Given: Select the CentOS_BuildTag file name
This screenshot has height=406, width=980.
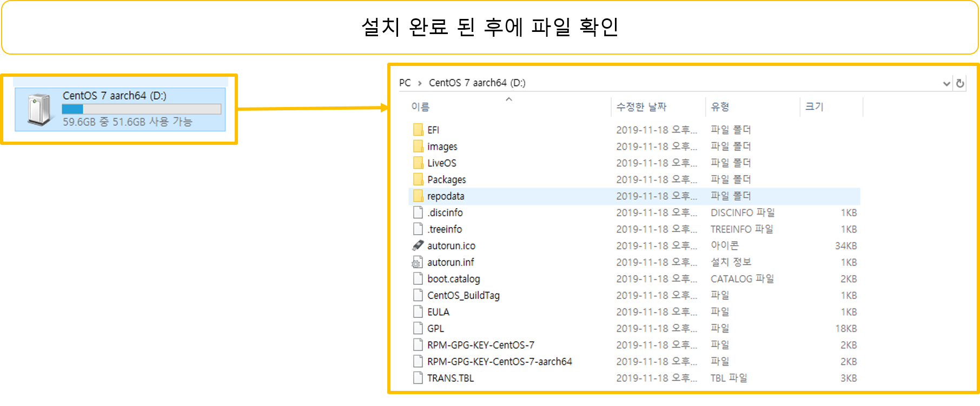Looking at the screenshot, I should 463,295.
